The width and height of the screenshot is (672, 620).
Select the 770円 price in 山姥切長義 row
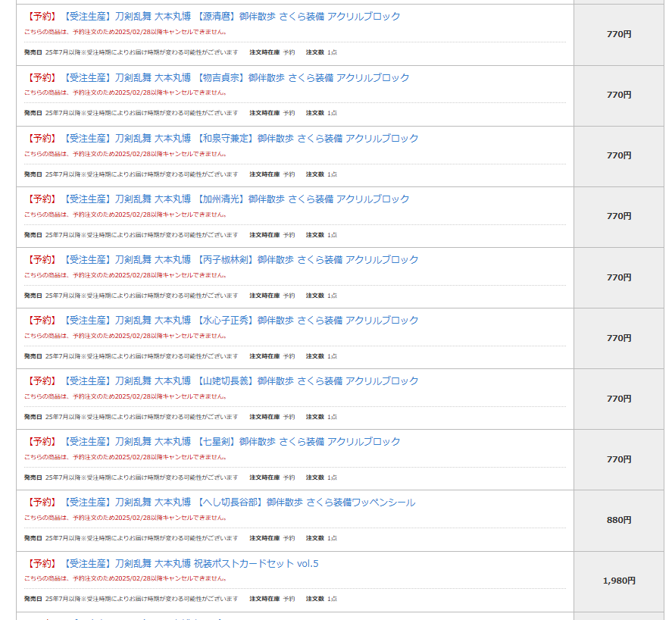[x=619, y=399]
